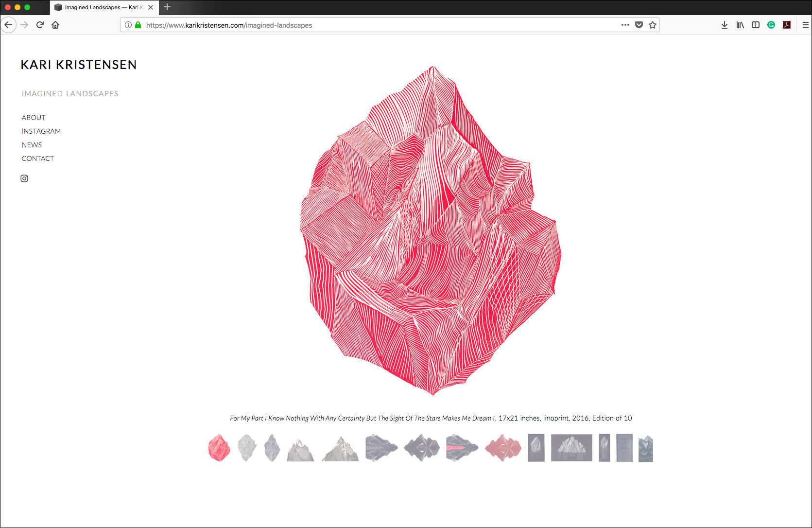Open the browser overflow menu (three dots)
Viewport: 812px width, 528px height.
point(625,25)
